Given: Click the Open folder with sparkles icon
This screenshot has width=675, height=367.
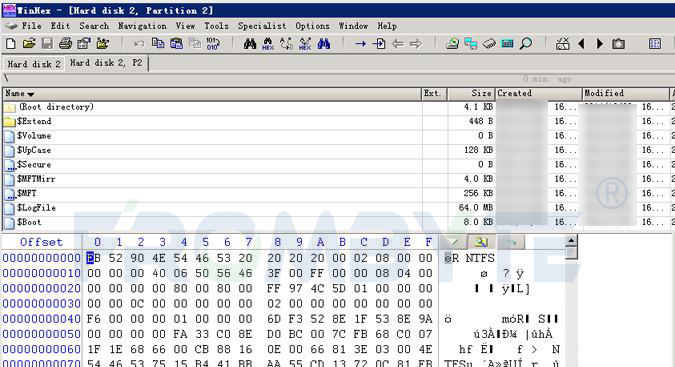Looking at the screenshot, I should click(102, 43).
